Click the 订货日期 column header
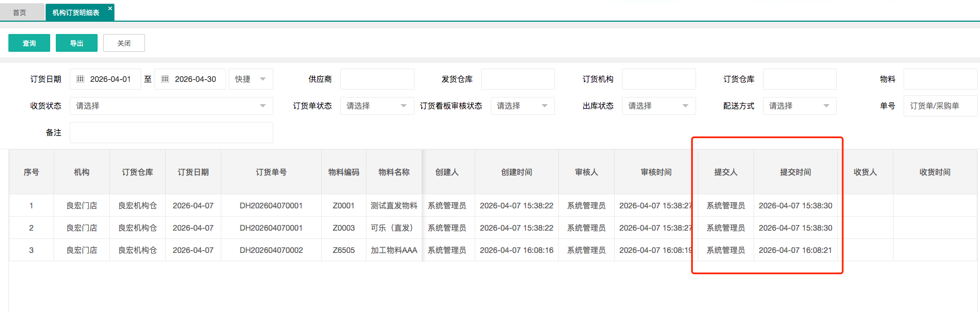 point(194,172)
